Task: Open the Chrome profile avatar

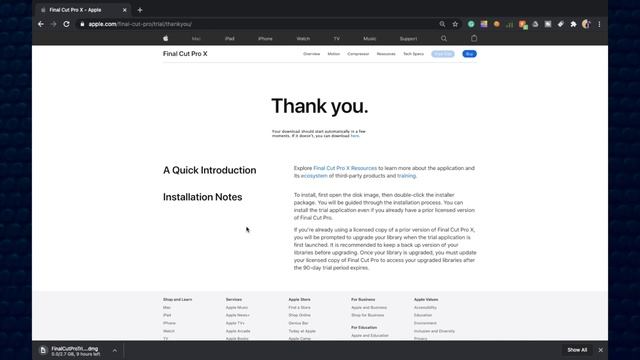Action: pyautogui.click(x=586, y=24)
